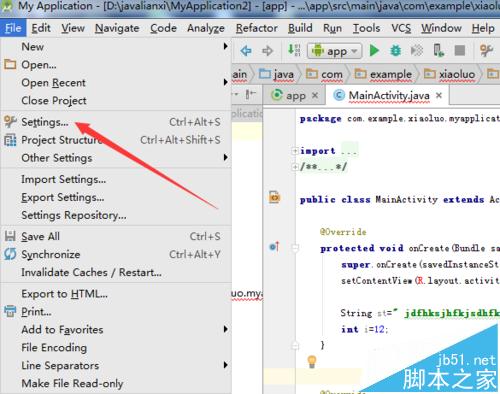This screenshot has width=500, height=394.
Task: Click the Forward navigation arrow icon
Action: point(267,51)
